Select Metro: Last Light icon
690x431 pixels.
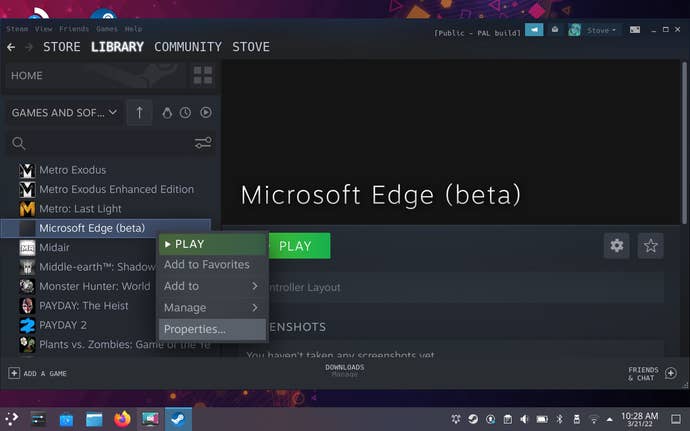pos(27,209)
